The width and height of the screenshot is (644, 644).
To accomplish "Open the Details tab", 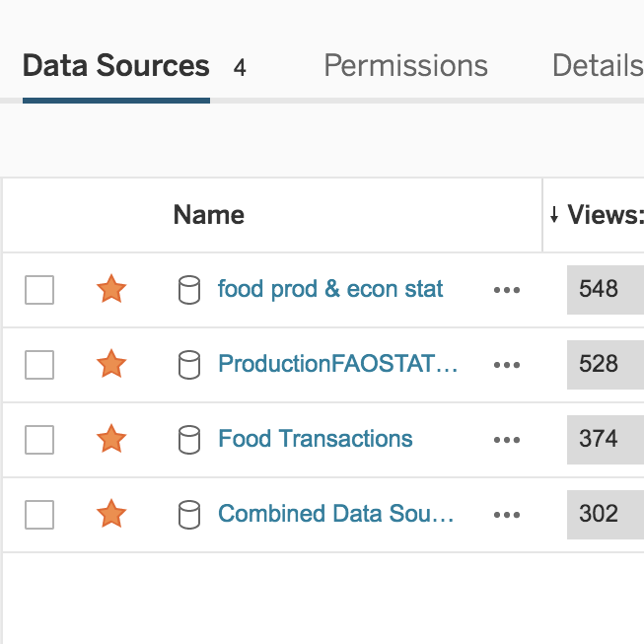I will click(598, 66).
